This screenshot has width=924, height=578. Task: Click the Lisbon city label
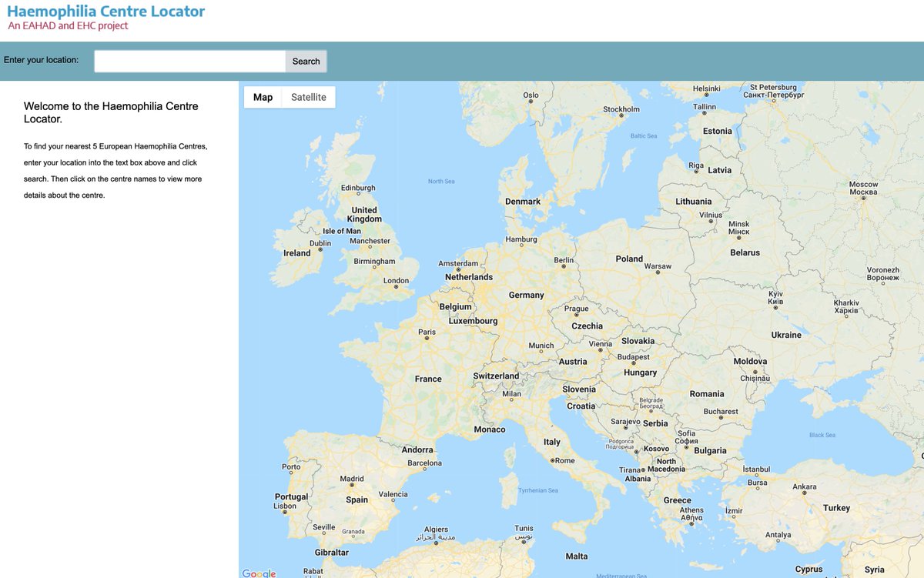tap(285, 506)
